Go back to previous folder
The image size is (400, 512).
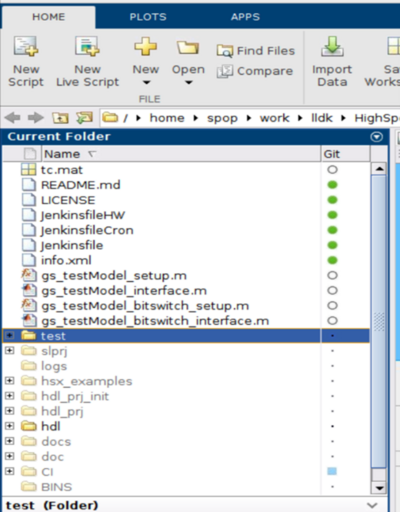tap(13, 118)
